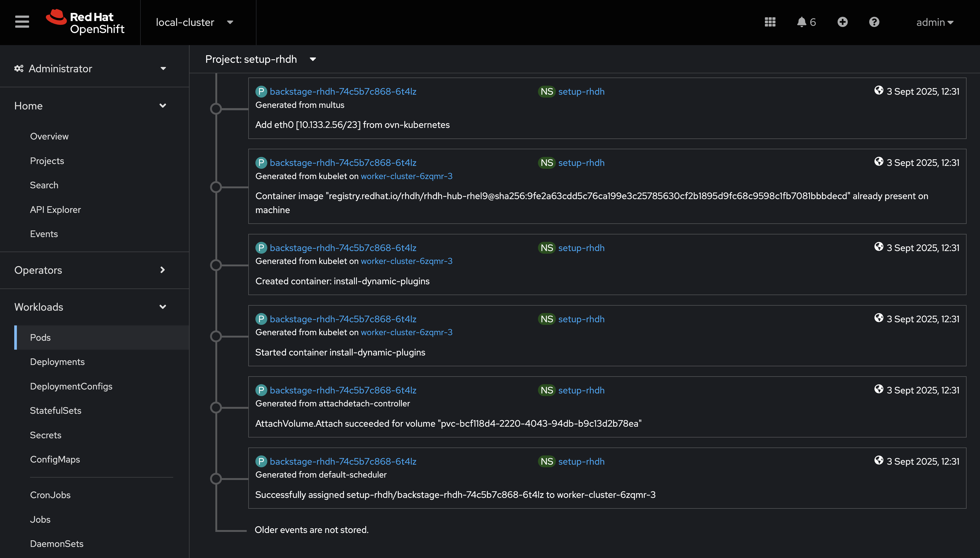Screen dimensions: 980x558
Task: Click the Administrator perspective gear icon
Action: pyautogui.click(x=19, y=69)
